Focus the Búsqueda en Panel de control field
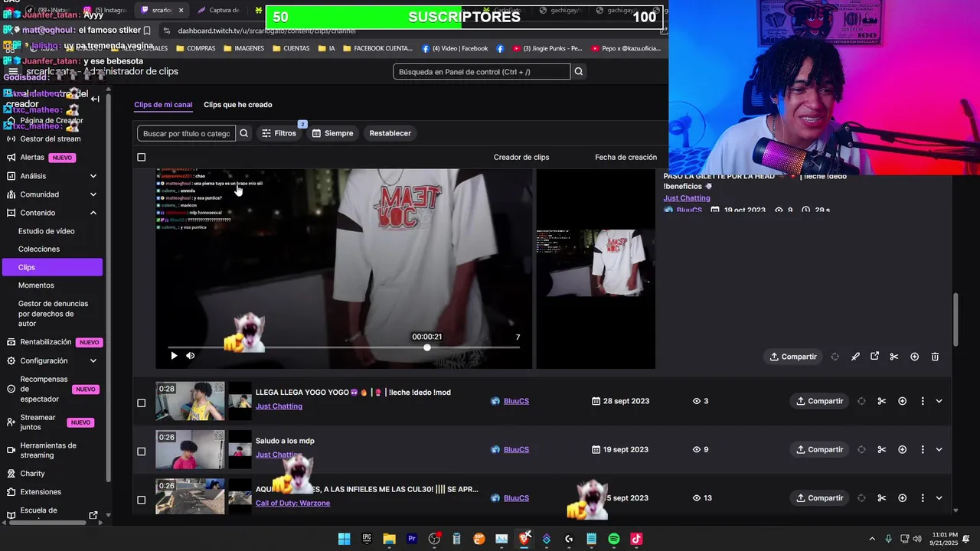This screenshot has height=551, width=980. pos(482,72)
